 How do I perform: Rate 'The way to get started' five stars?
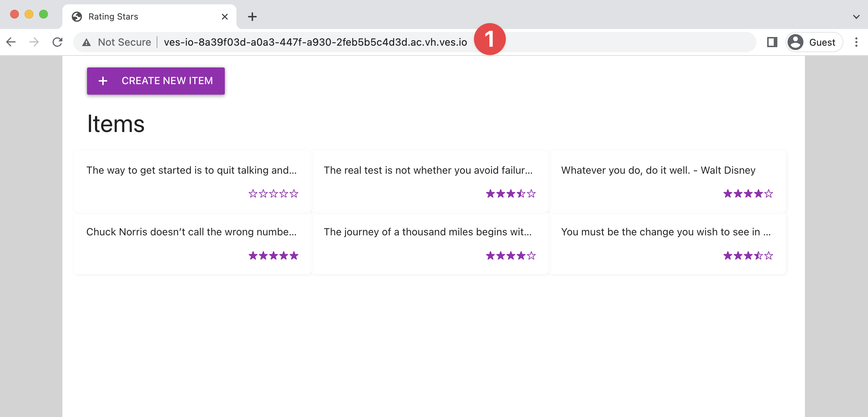[294, 194]
